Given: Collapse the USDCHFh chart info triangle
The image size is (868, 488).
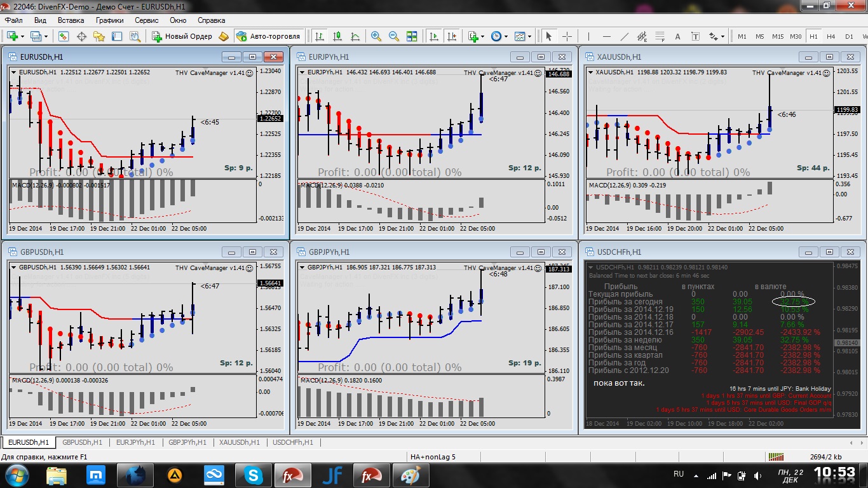Looking at the screenshot, I should click(x=591, y=268).
